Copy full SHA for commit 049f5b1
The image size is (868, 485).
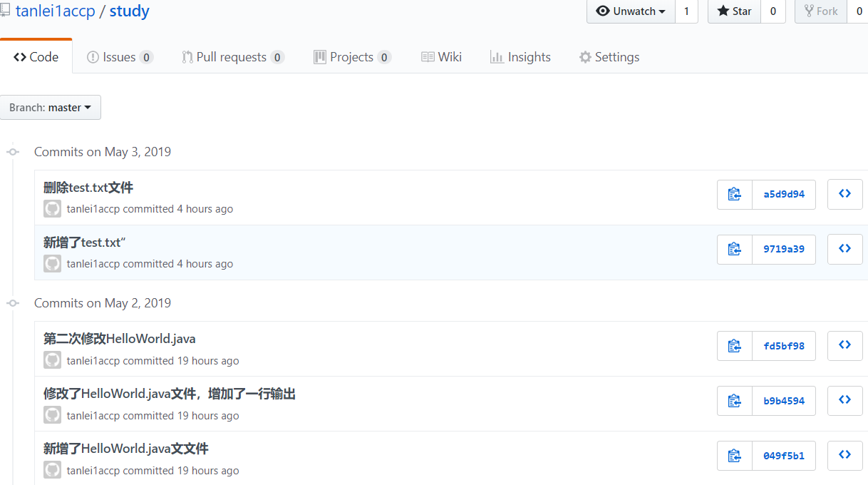(735, 456)
